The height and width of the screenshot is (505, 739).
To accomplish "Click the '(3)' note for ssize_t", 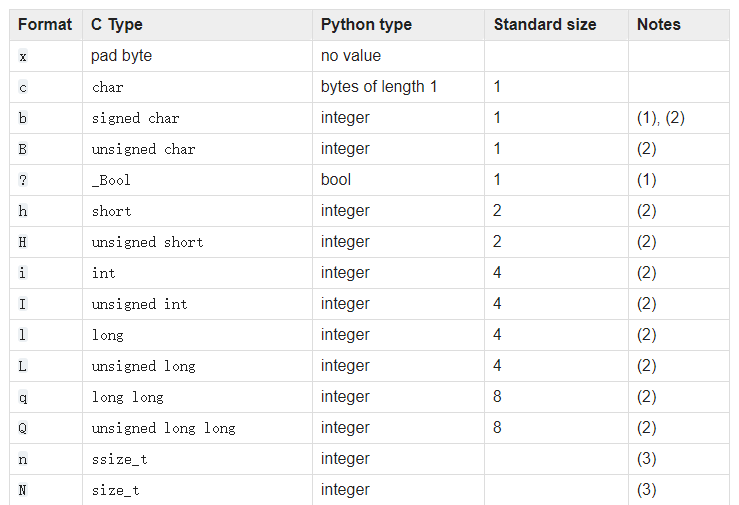I will pos(646,459).
